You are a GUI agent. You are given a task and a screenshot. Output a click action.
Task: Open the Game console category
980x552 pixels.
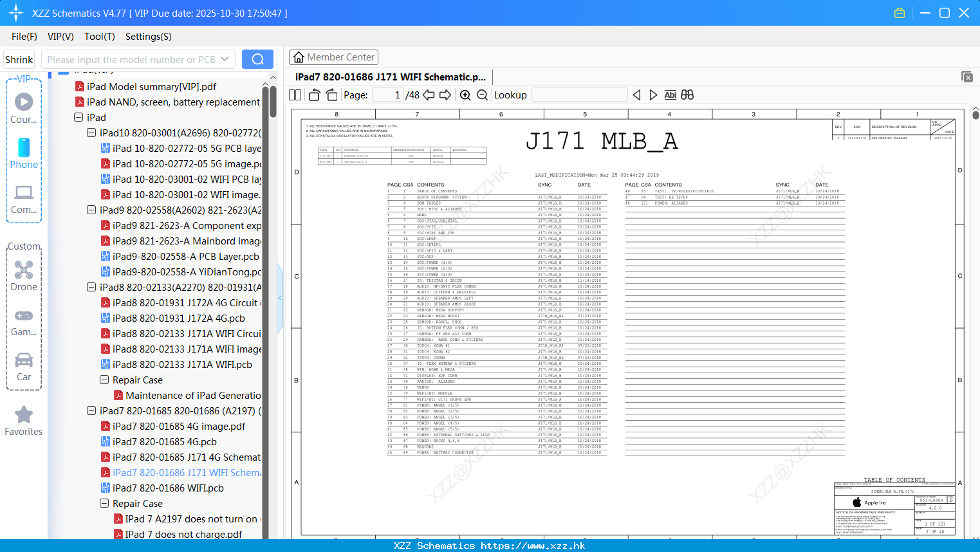click(x=24, y=322)
